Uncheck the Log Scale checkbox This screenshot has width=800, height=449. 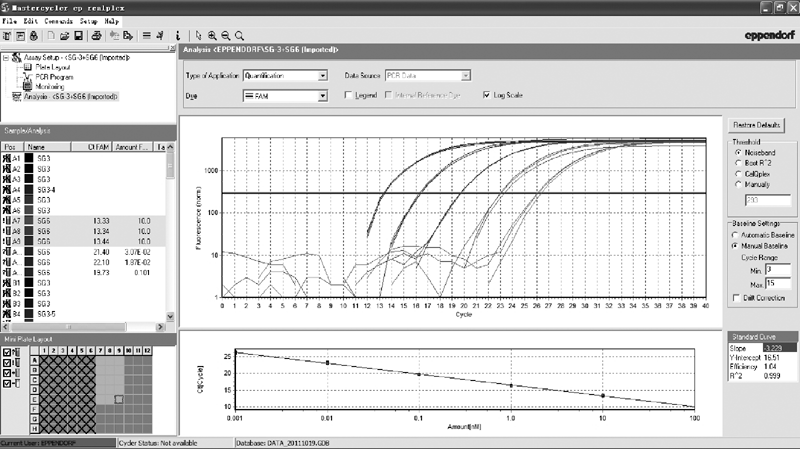point(486,95)
